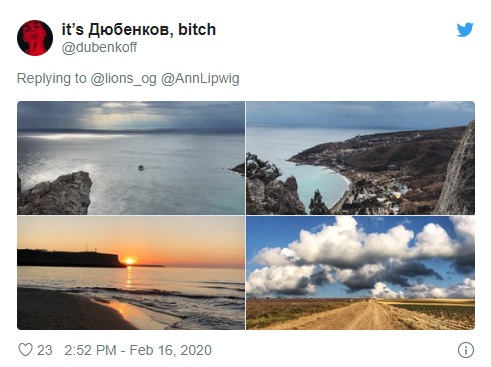The height and width of the screenshot is (367, 491).
Task: Open the tweet info circle icon
Action: pyautogui.click(x=466, y=350)
